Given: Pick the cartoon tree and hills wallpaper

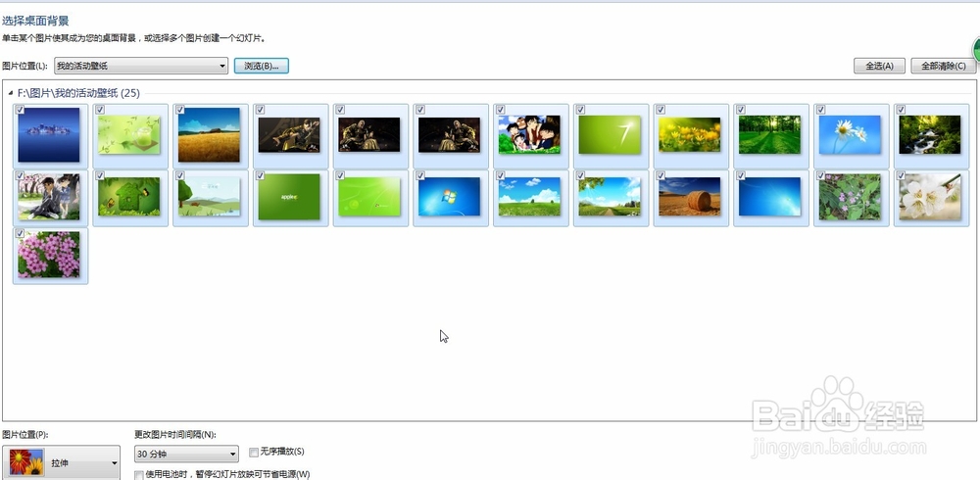Looking at the screenshot, I should click(210, 196).
